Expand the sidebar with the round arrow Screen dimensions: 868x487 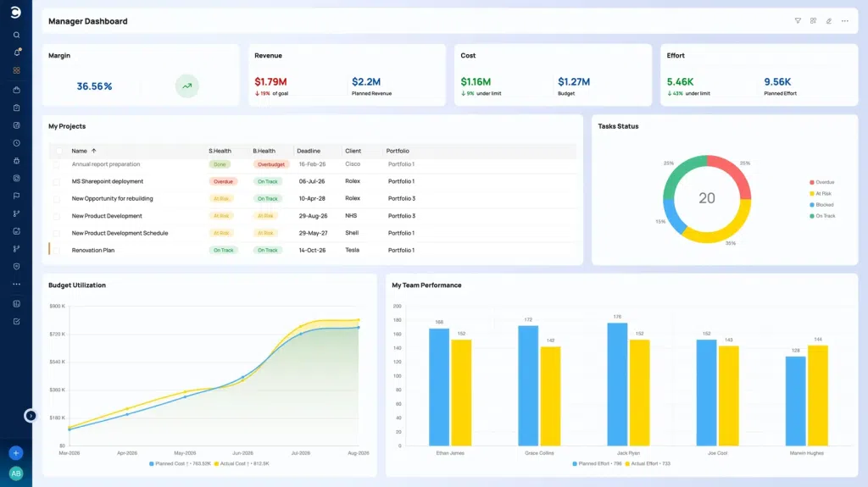[x=31, y=416]
